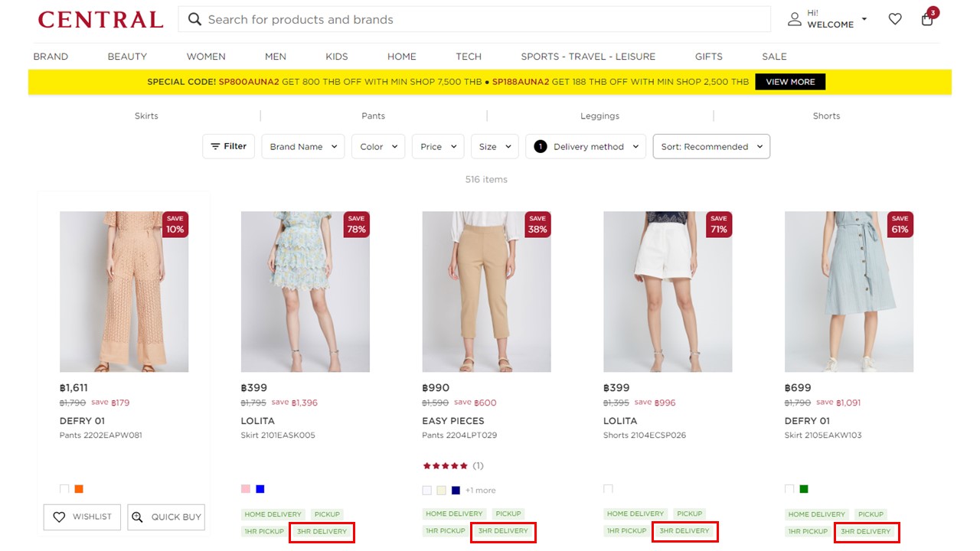Viewport: 980px width, 551px height.
Task: Open the SALE menu
Action: (x=774, y=57)
